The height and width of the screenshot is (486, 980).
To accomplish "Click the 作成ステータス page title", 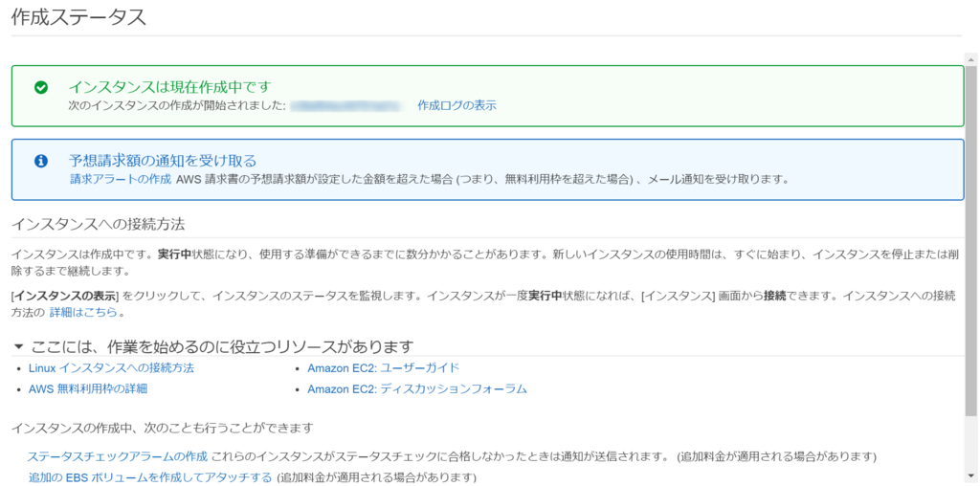I will [x=78, y=17].
